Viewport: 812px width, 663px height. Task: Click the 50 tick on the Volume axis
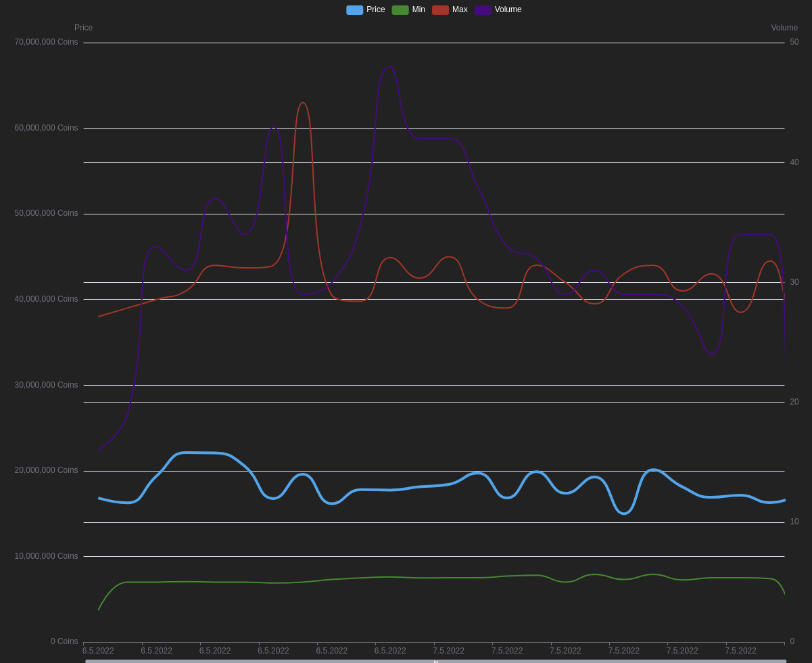click(x=794, y=42)
